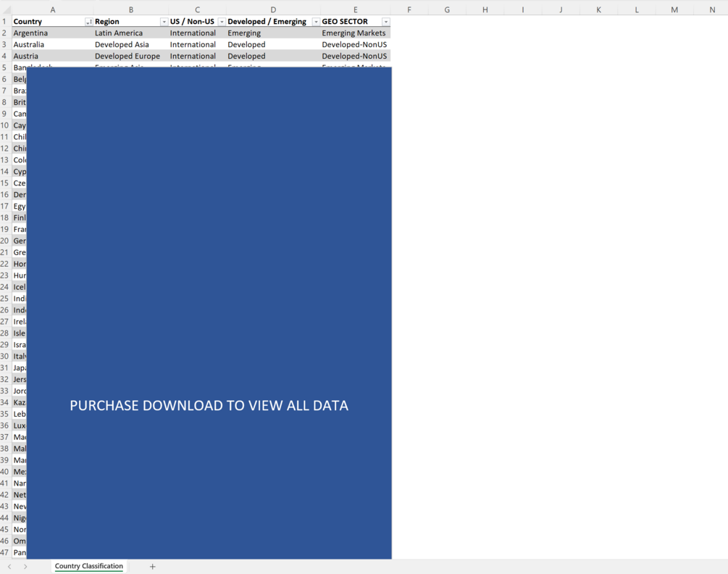
Task: Select column B header
Action: coord(131,9)
